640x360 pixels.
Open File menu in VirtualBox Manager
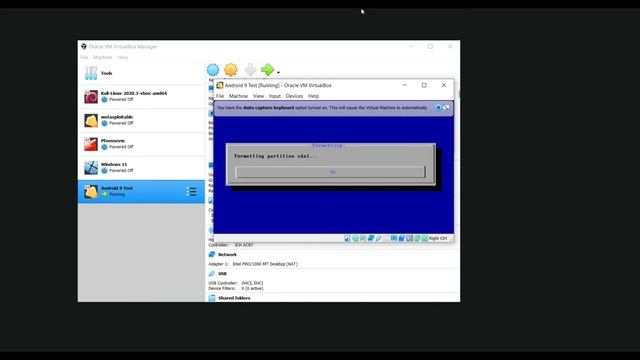(84, 57)
